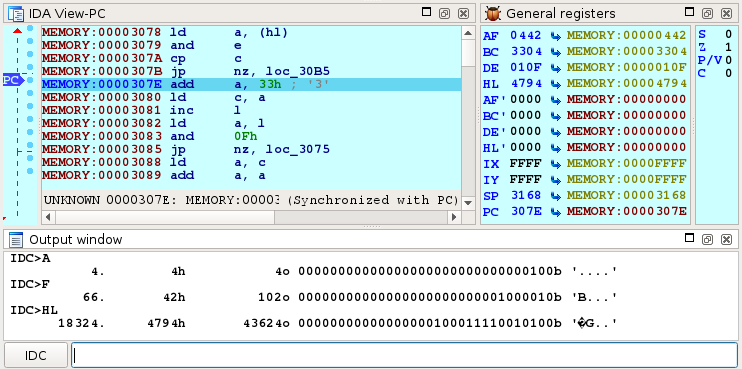742x369 pixels.
Task: Float the General registers panel
Action: [x=707, y=13]
